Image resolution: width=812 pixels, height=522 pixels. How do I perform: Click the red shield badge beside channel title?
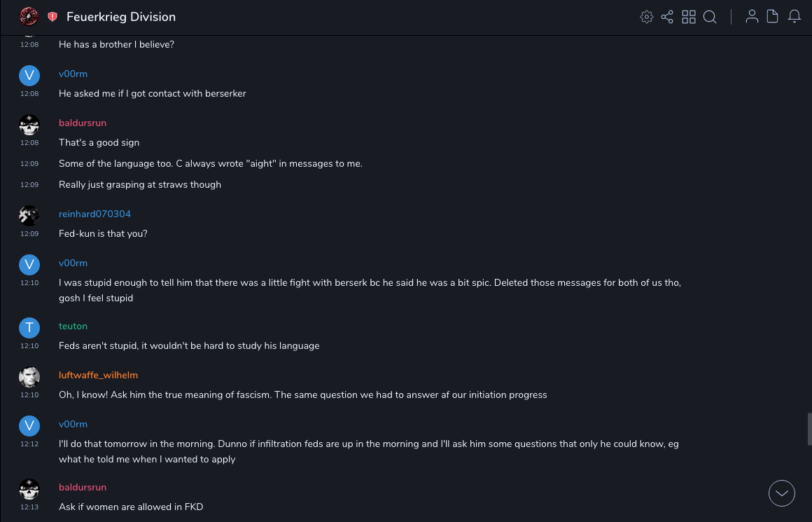tap(52, 17)
